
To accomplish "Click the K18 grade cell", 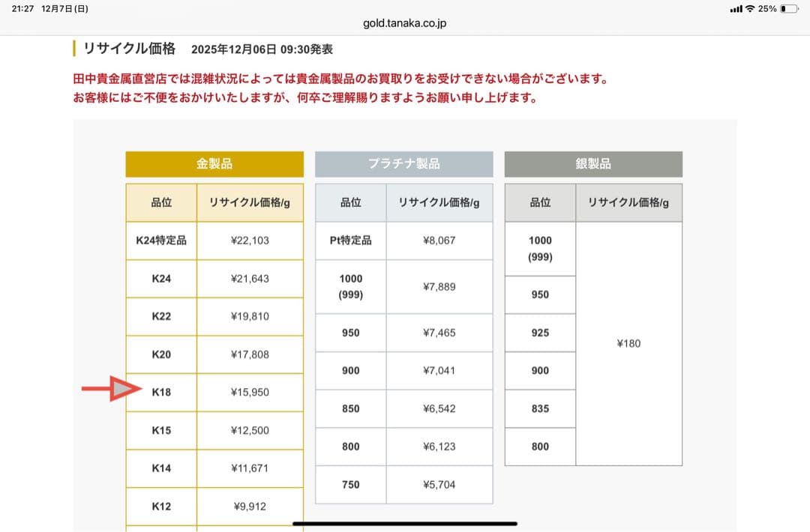I will [161, 393].
